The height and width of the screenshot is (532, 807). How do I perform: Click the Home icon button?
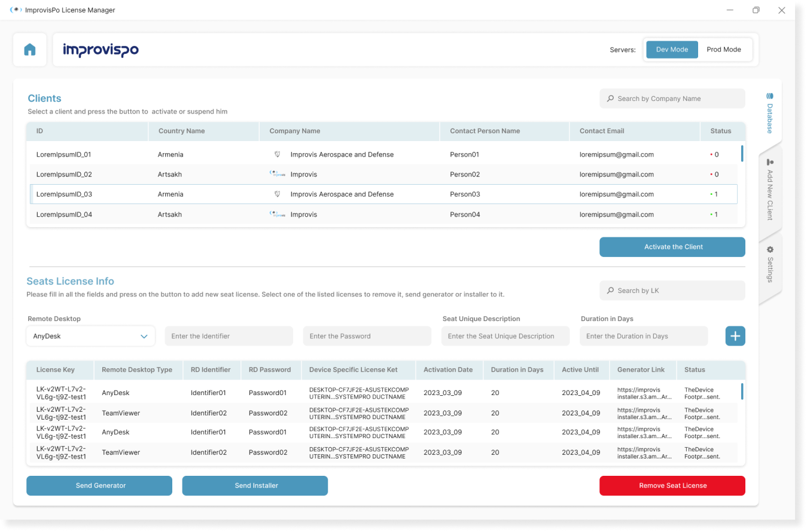(x=30, y=50)
